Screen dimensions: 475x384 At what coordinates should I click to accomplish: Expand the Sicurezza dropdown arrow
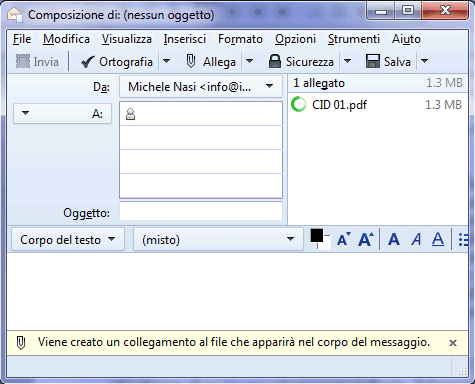tap(347, 61)
